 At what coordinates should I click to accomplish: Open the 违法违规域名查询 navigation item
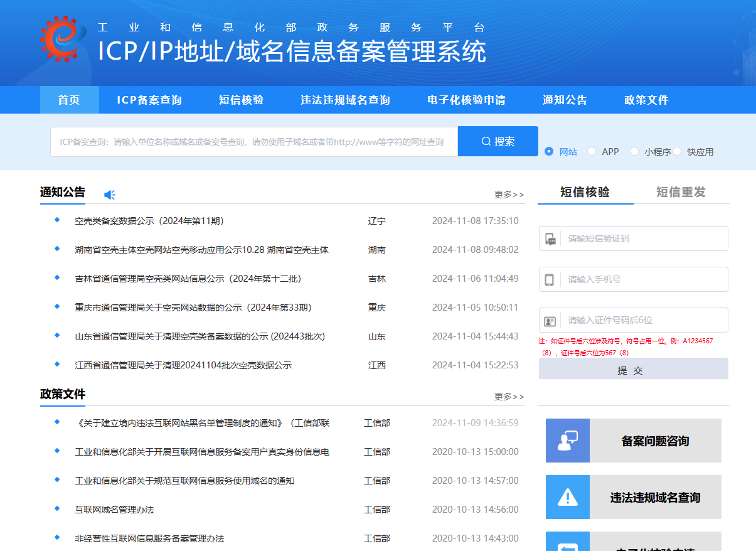click(x=345, y=100)
